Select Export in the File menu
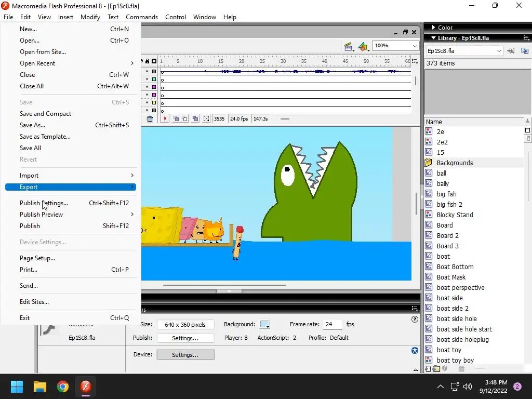This screenshot has height=399, width=532. (x=71, y=187)
